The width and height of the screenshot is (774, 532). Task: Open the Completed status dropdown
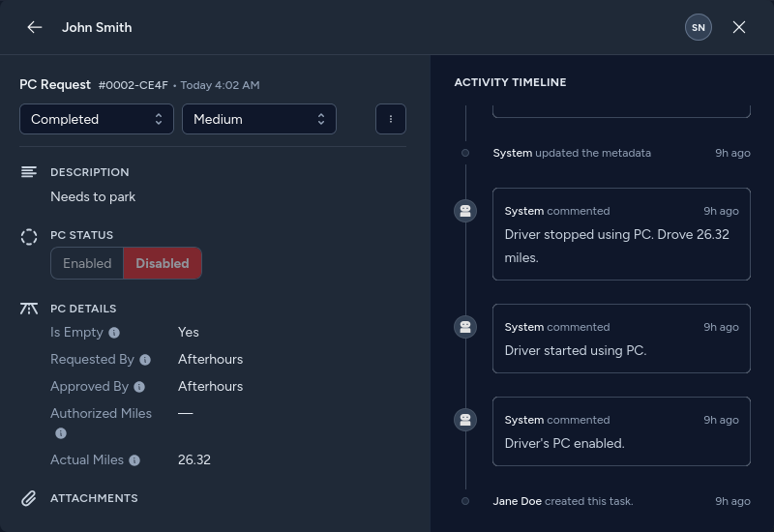tap(97, 119)
